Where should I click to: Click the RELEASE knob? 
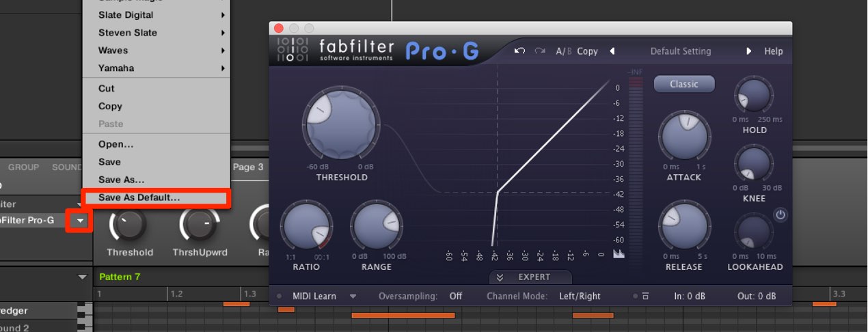coord(684,227)
